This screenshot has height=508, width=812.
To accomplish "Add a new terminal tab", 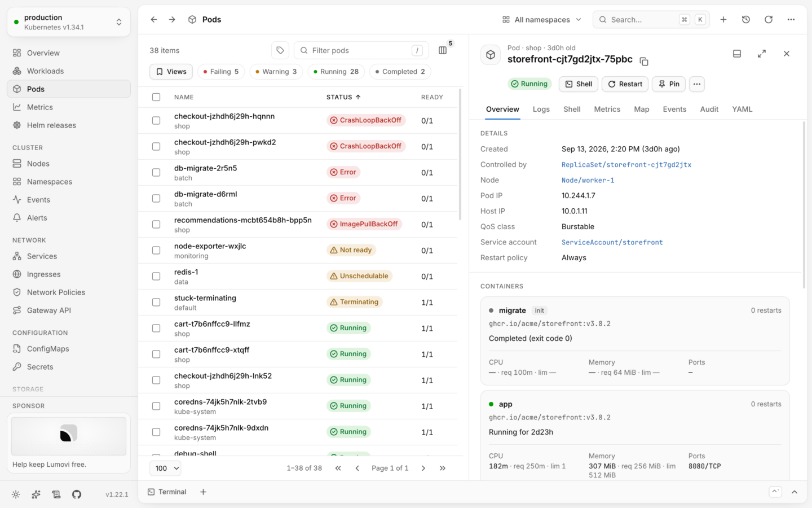I will coord(203,492).
